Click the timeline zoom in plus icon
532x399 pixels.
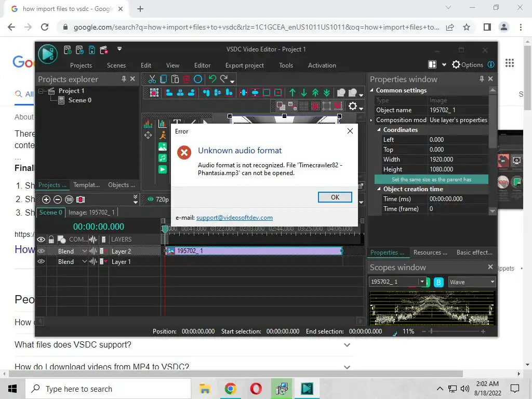click(46, 199)
